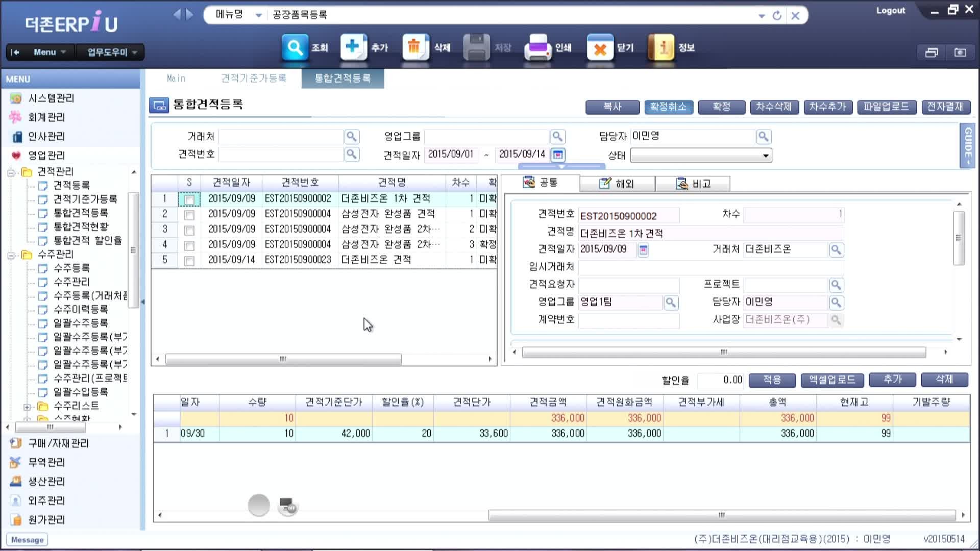Screen dimensions: 980x551
Task: Click the 정보 info toolbar icon
Action: tap(661, 48)
